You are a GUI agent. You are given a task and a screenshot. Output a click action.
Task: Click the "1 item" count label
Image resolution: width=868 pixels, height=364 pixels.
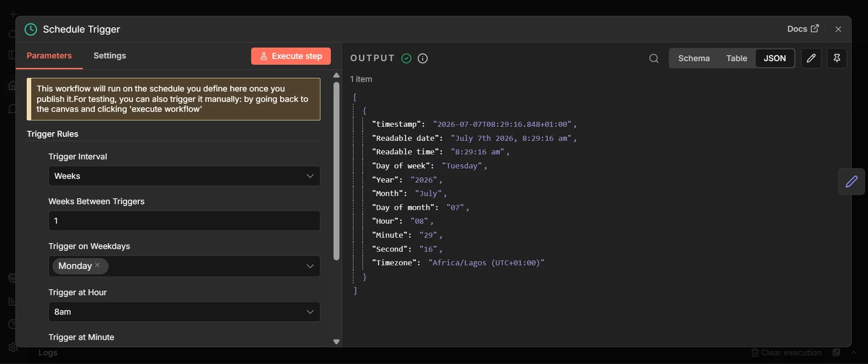(x=361, y=79)
